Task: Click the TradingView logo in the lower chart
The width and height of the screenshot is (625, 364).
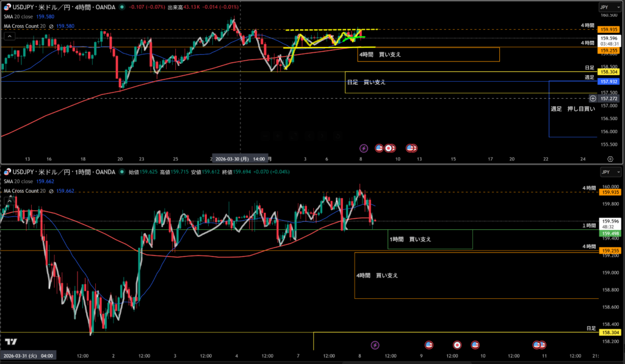Action: pos(10,341)
